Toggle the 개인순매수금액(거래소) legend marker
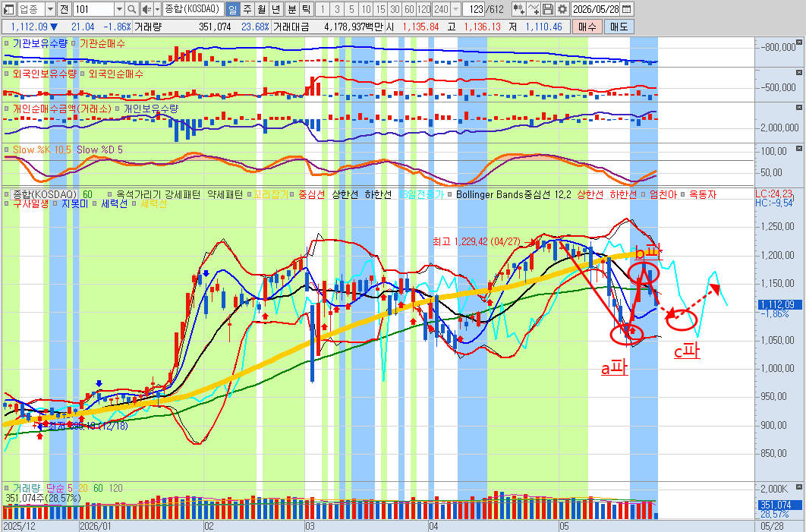Screen dimensions: 806x532 (7, 109)
